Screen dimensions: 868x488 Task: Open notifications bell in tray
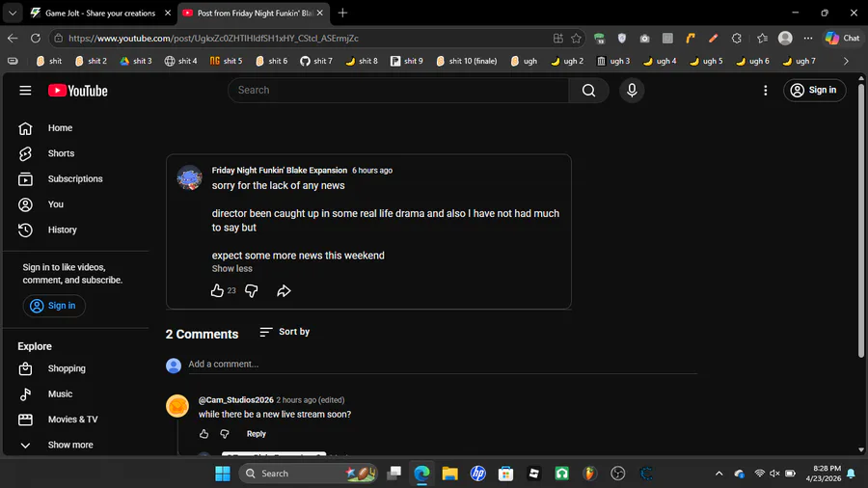(852, 474)
